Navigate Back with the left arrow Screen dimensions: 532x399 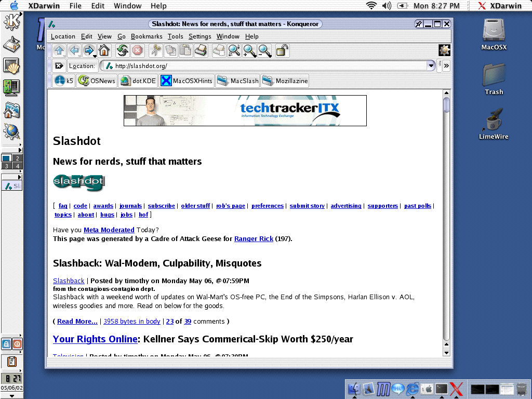coord(74,51)
